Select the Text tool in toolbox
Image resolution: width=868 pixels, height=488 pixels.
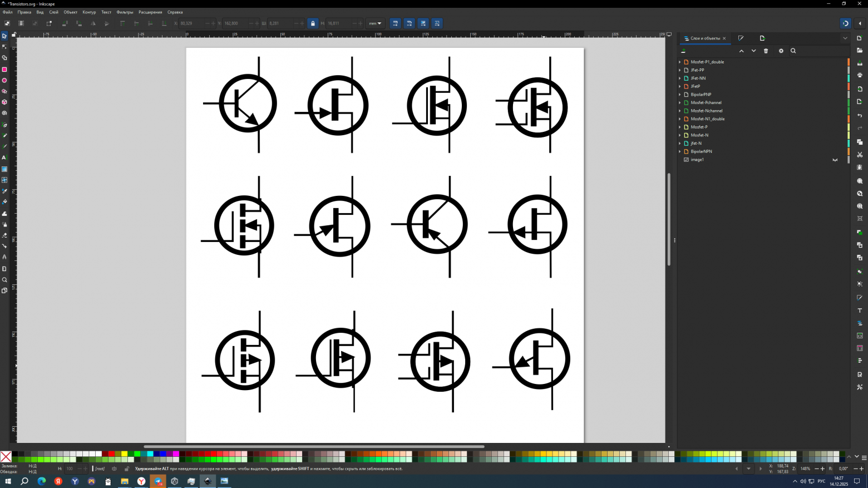pos(4,157)
